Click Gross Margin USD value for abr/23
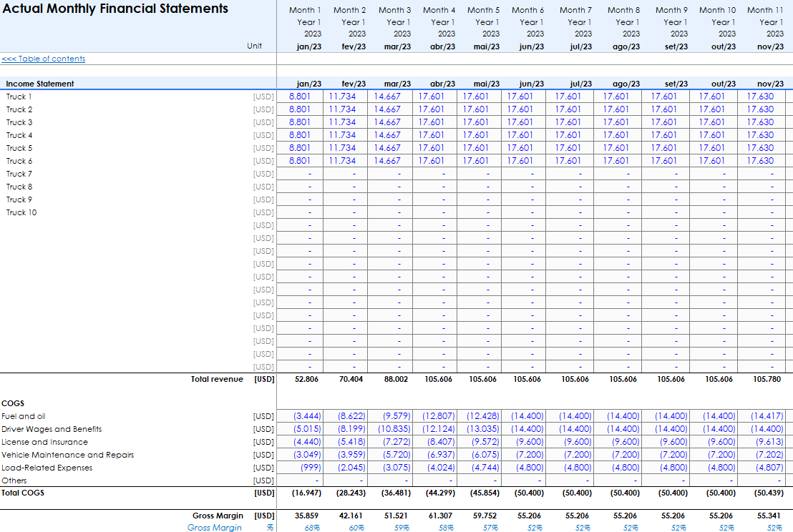The width and height of the screenshot is (793, 532). (x=439, y=515)
